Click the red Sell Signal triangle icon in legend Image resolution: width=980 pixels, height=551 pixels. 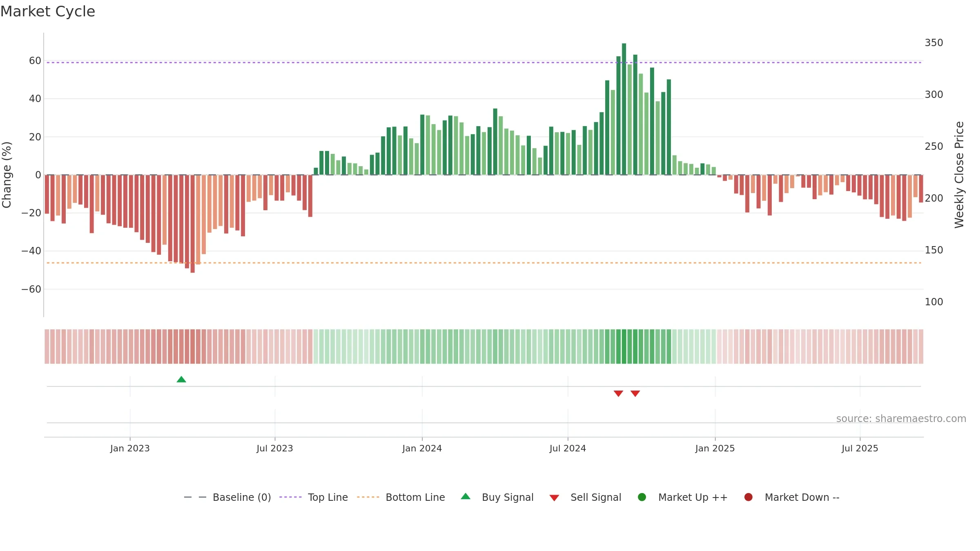coord(554,498)
